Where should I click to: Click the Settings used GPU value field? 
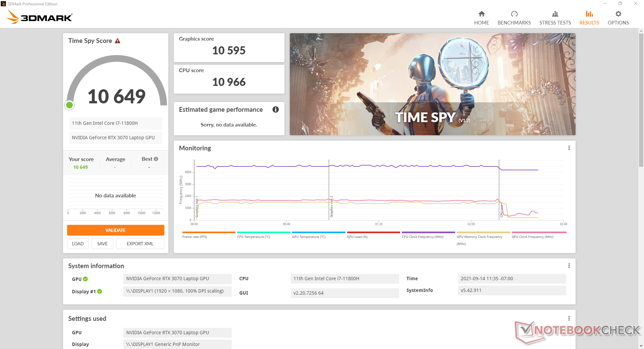(177, 333)
